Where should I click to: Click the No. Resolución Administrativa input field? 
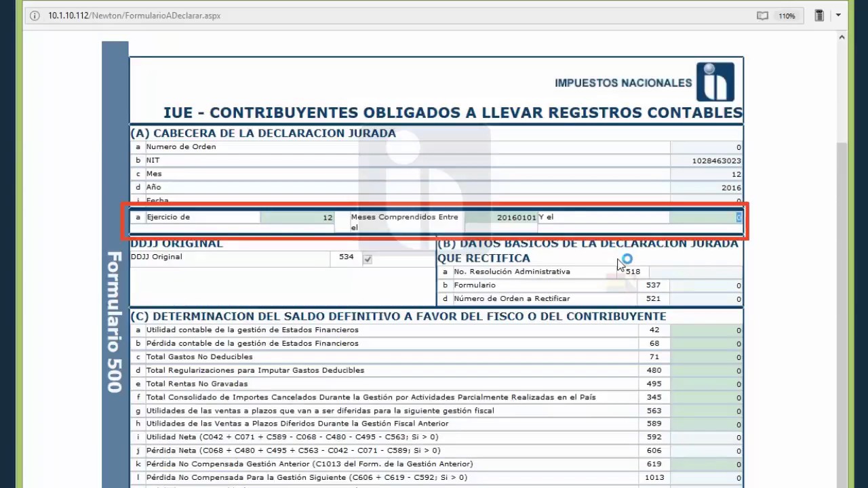[x=696, y=272]
